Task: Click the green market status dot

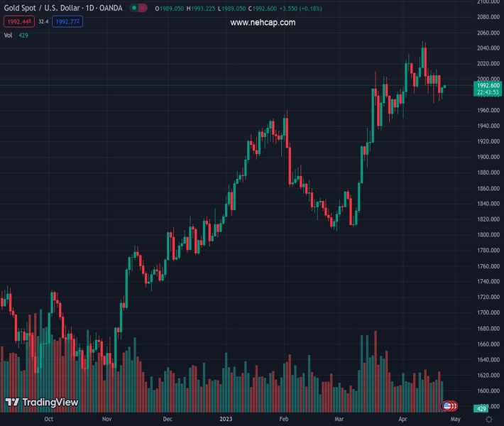Action: point(133,8)
